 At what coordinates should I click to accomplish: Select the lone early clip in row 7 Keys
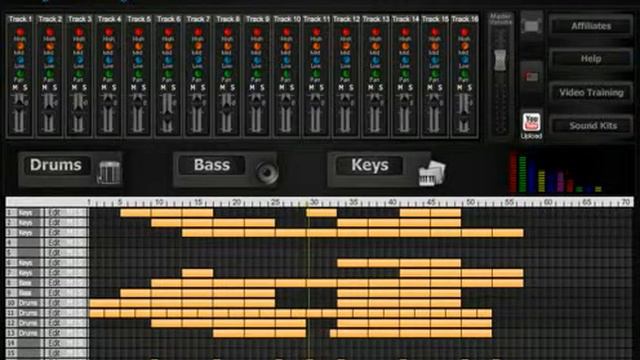click(198, 273)
